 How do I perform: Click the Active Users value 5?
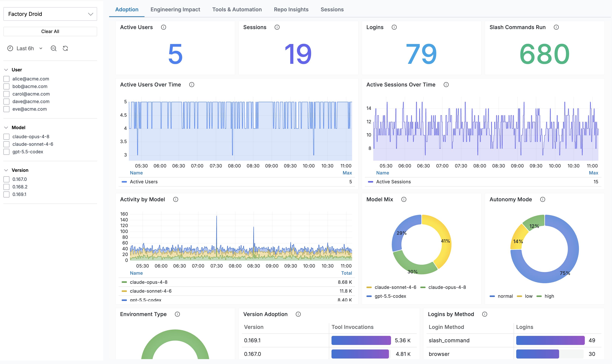click(x=175, y=54)
